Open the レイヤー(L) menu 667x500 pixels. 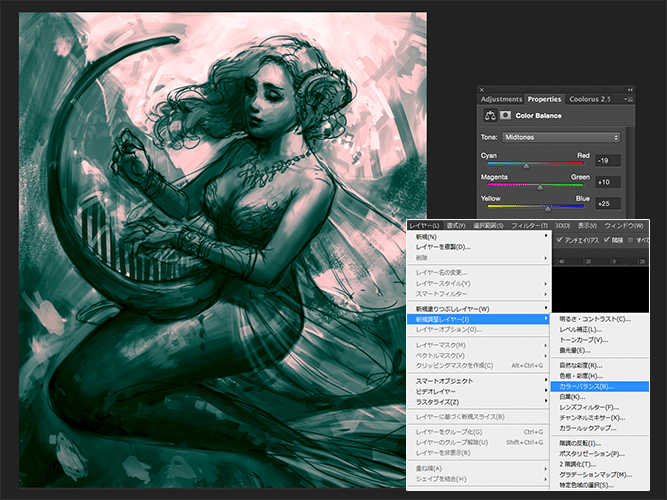424,226
